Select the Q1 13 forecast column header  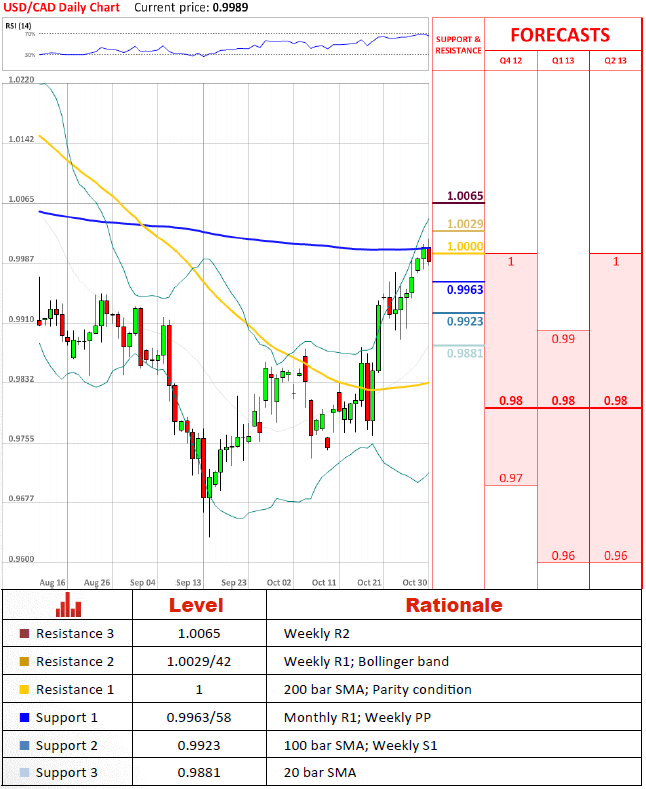click(x=563, y=61)
